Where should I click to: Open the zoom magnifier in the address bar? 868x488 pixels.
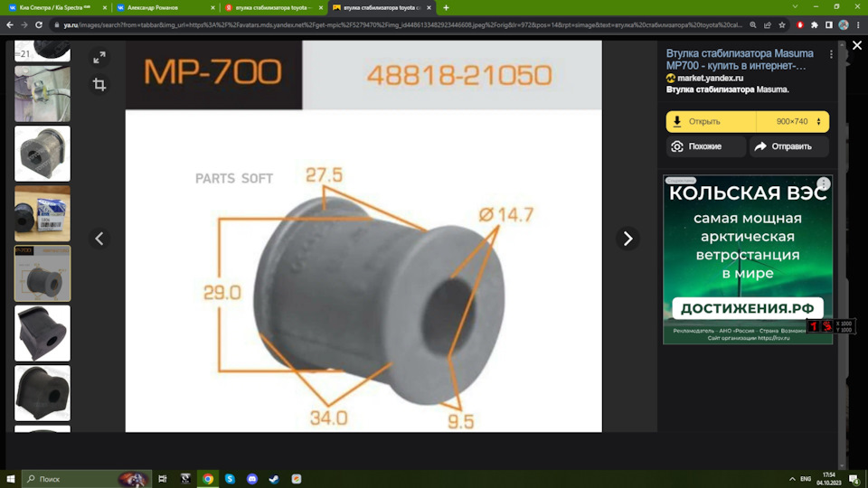tap(753, 25)
